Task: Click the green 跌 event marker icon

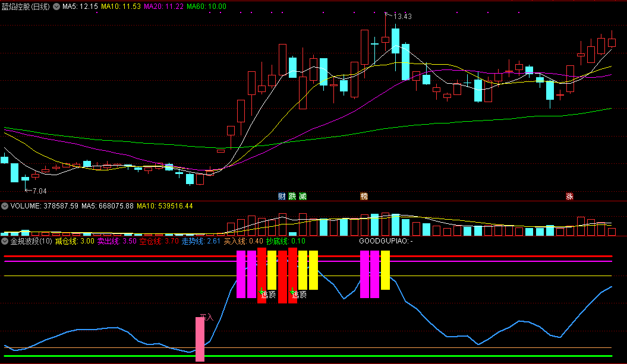Action: coord(292,196)
